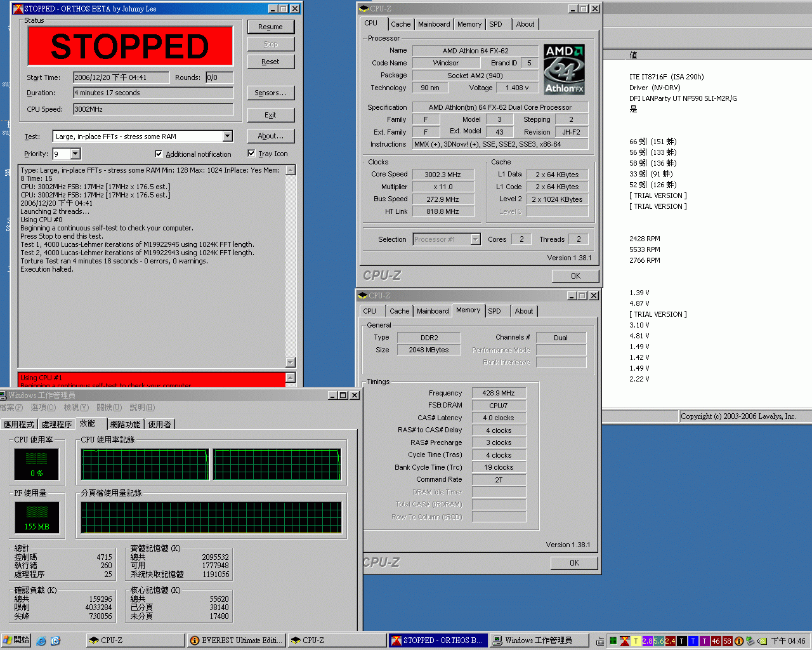The image size is (812, 650).
Task: Click the ORTHOS log scroll-down arrow
Action: [x=291, y=362]
